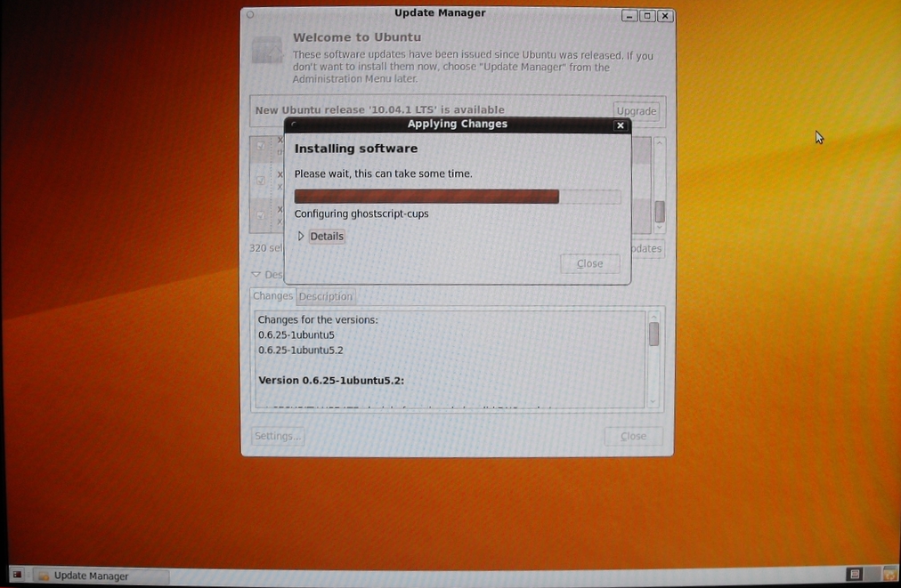Screen dimensions: 901x588
Task: Click the installation progress bar
Action: click(x=457, y=197)
